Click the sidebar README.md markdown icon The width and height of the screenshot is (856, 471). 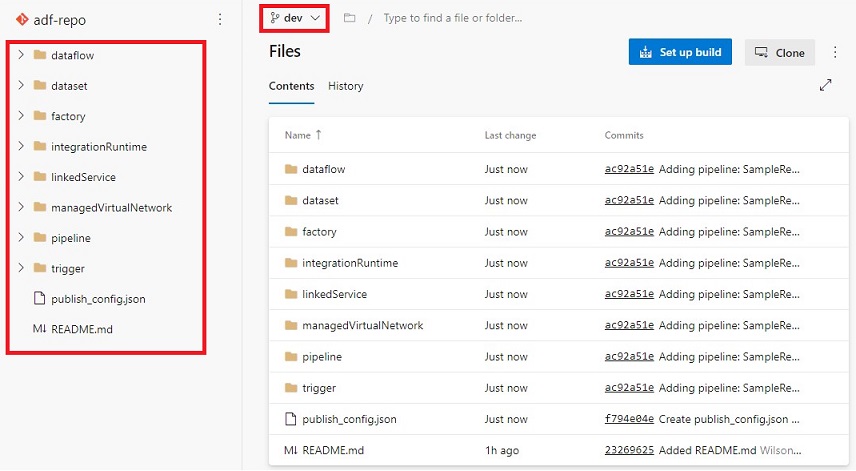[39, 329]
